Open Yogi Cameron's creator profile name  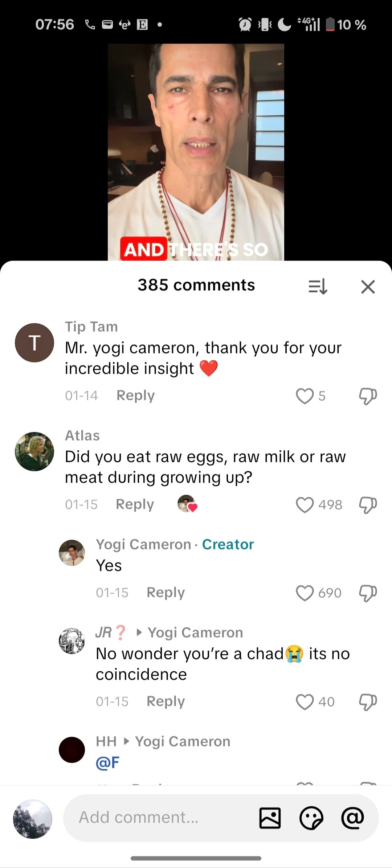click(x=143, y=544)
